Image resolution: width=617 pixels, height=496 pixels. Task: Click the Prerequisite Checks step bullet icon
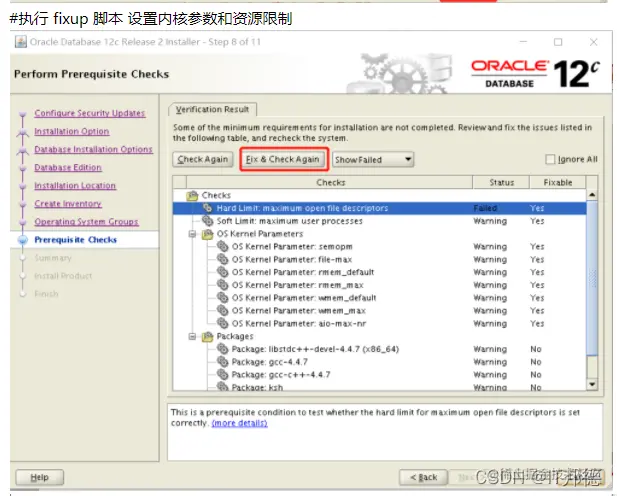pyautogui.click(x=23, y=240)
